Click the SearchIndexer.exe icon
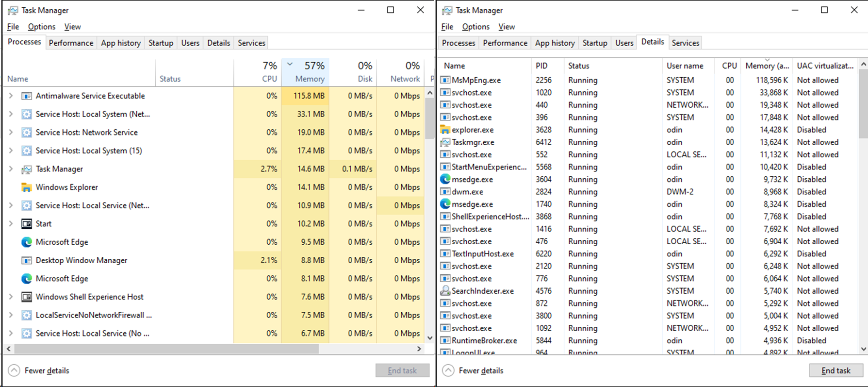This screenshot has height=387, width=868. 445,291
